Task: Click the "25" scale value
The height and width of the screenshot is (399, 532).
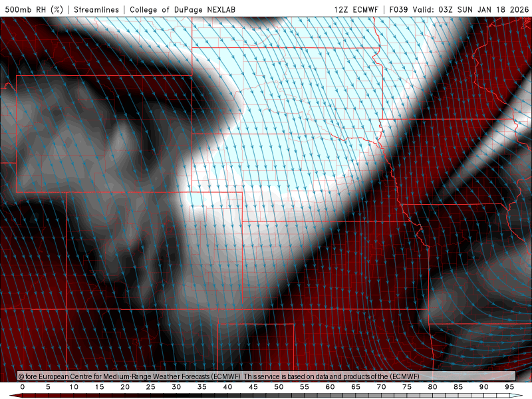Action: point(151,387)
